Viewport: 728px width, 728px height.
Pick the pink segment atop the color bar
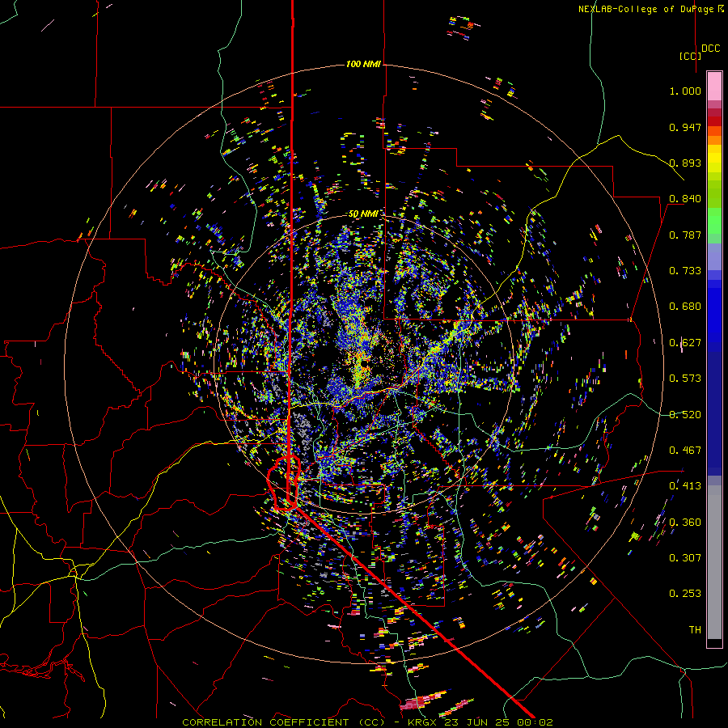pos(714,86)
